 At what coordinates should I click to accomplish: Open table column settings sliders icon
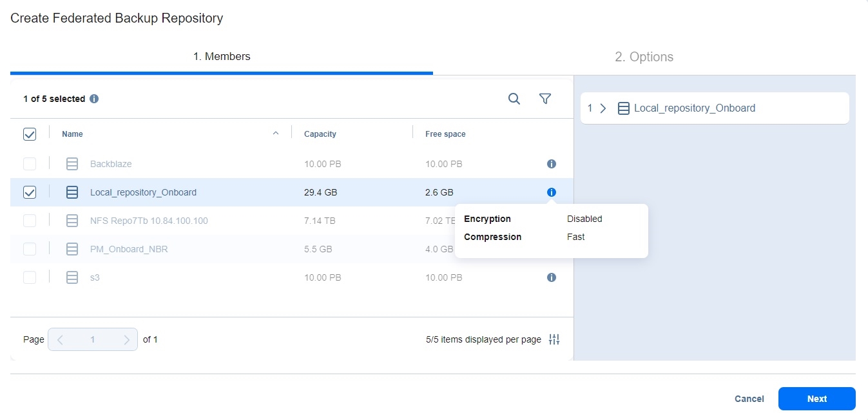pos(554,339)
